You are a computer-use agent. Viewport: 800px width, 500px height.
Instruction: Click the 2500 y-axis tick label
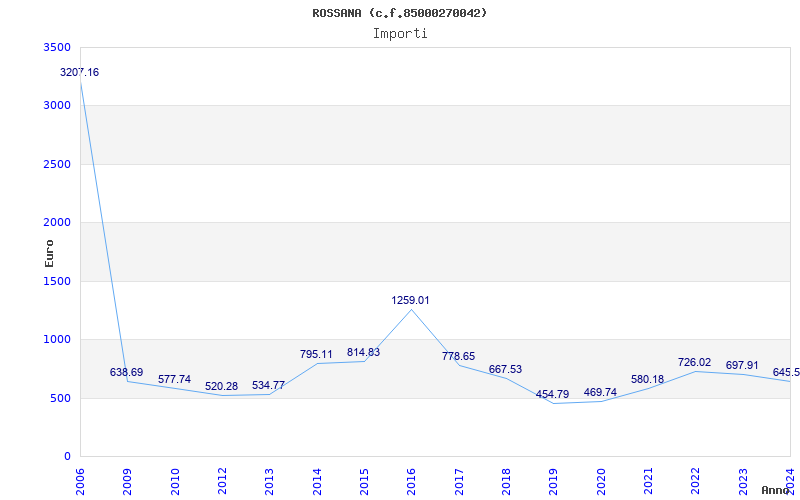[x=58, y=164]
